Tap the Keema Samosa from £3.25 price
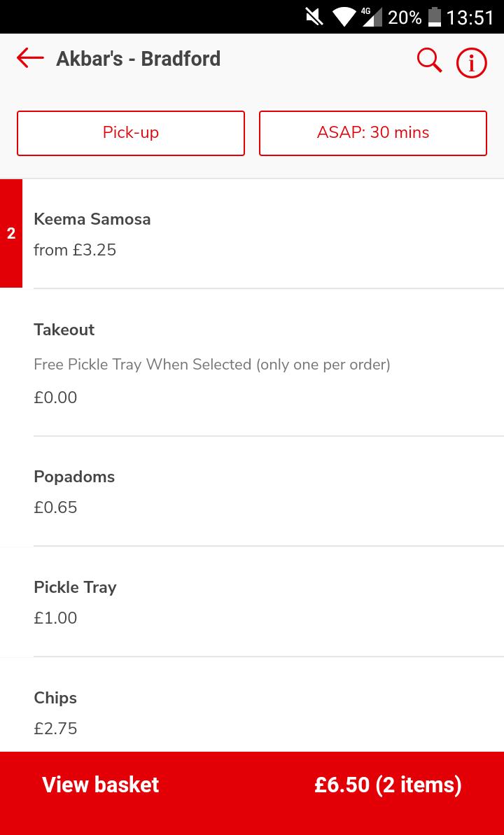 click(75, 250)
